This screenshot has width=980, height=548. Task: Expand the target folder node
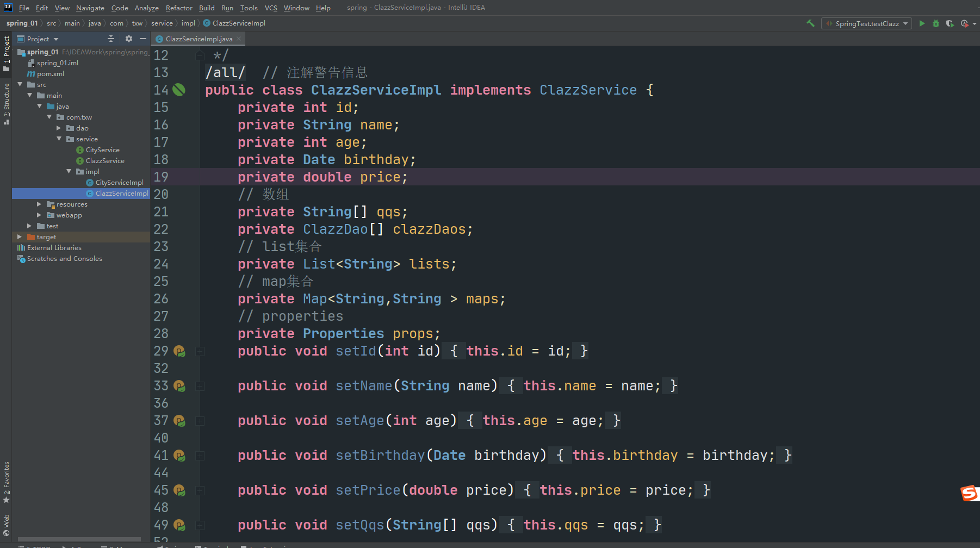coord(20,236)
